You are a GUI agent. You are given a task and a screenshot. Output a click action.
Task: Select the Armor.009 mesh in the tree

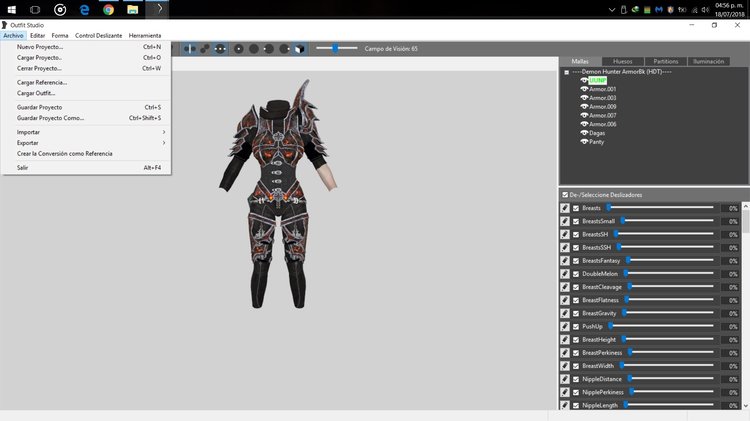pyautogui.click(x=603, y=107)
